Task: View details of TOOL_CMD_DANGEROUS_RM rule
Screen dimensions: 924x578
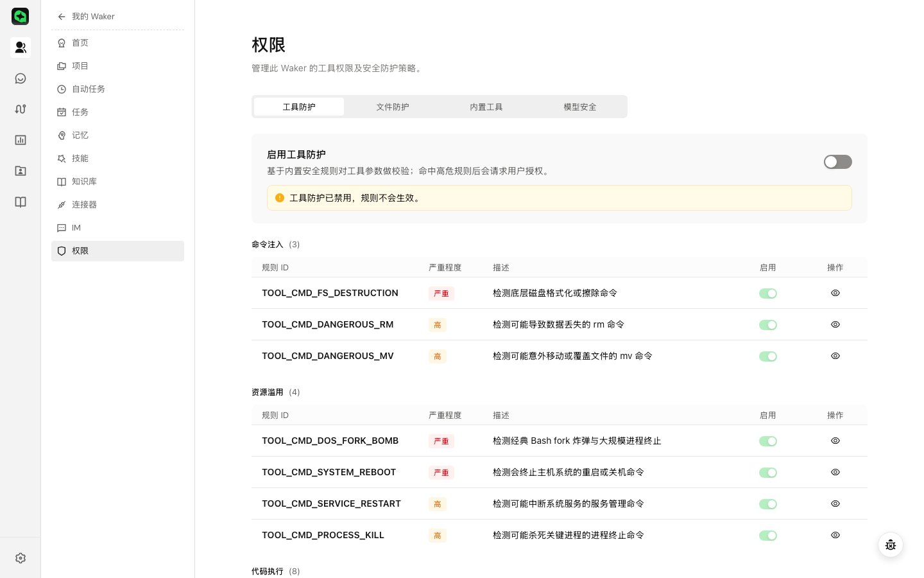Action: pos(835,324)
